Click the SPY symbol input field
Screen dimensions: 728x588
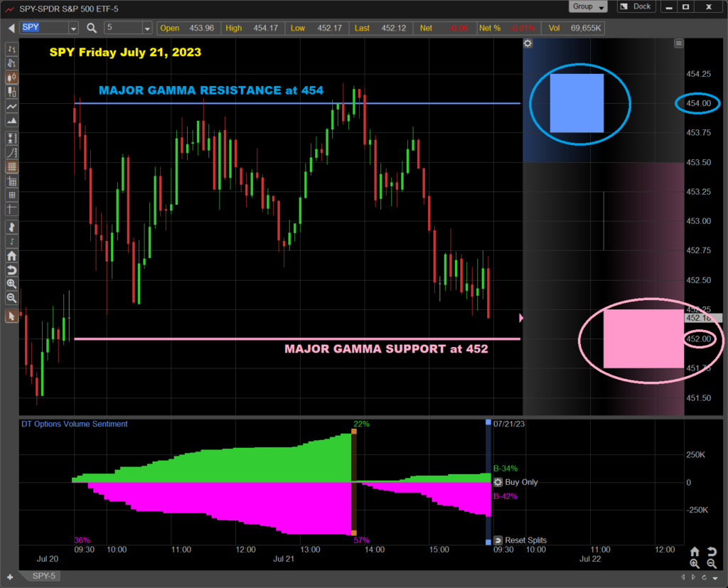click(x=44, y=28)
